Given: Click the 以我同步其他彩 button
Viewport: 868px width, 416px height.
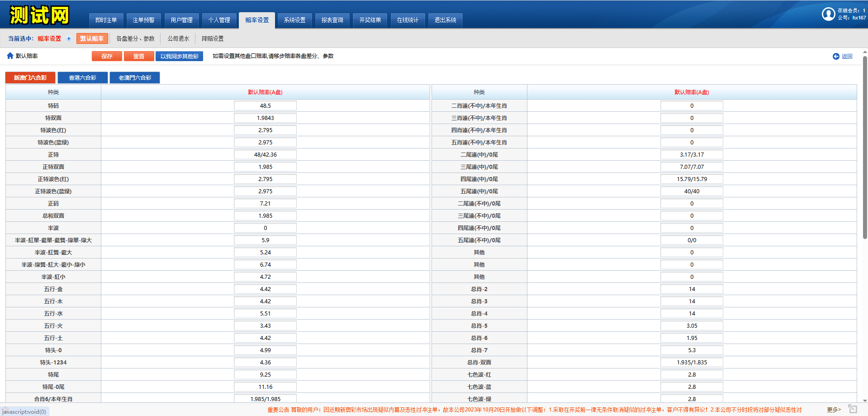Looking at the screenshot, I should tap(179, 56).
